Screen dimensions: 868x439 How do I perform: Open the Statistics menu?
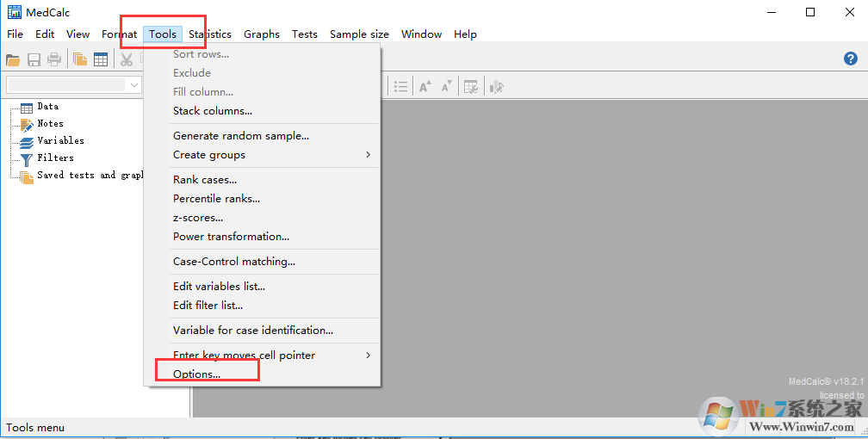pyautogui.click(x=210, y=34)
